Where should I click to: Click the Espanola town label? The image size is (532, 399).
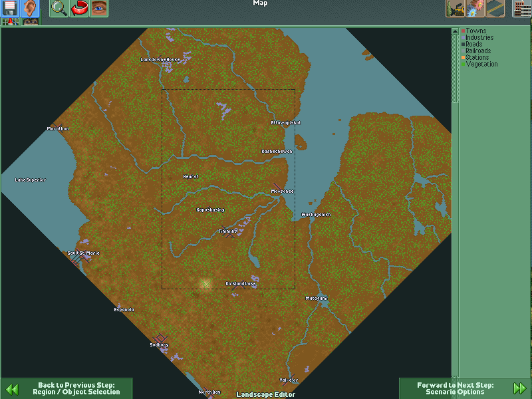pos(124,310)
